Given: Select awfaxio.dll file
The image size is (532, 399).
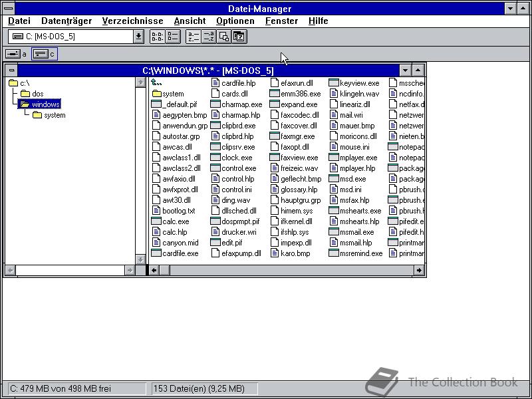Looking at the screenshot, I should tap(174, 179).
